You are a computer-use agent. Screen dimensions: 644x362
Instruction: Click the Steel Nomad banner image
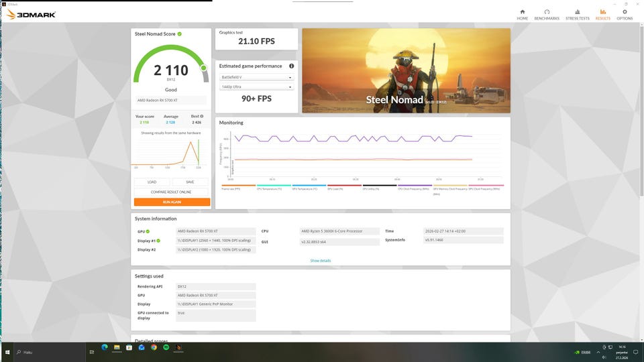tap(407, 70)
